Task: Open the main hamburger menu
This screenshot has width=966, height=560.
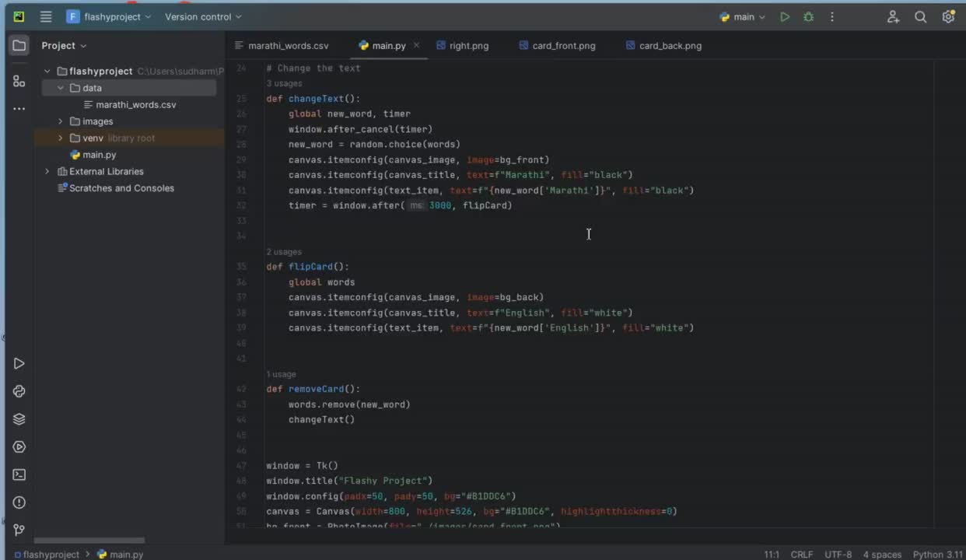Action: tap(46, 16)
